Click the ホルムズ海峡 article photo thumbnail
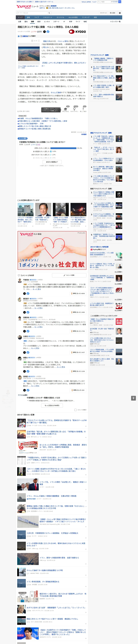The image size is (138, 644). (x=29, y=54)
